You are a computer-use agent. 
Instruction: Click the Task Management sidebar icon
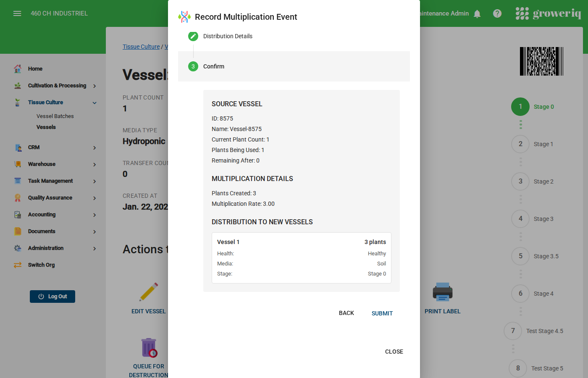tap(17, 181)
